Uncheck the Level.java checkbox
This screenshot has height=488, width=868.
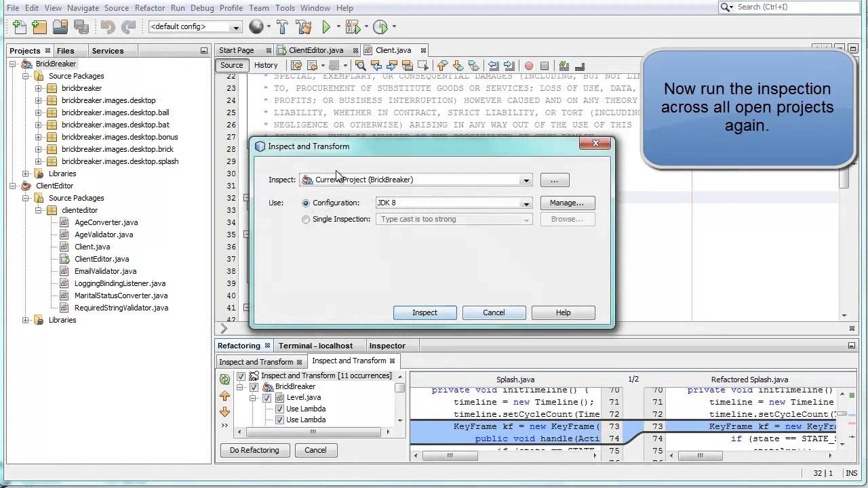pyautogui.click(x=267, y=398)
